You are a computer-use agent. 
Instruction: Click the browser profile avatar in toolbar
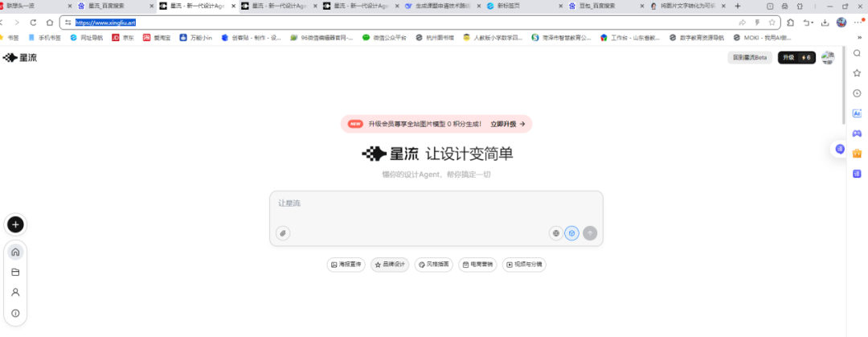click(841, 23)
